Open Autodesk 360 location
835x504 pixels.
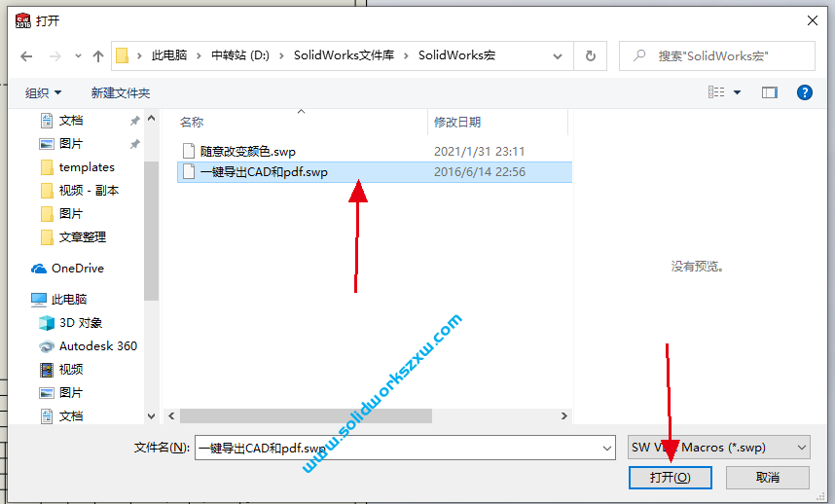tap(98, 346)
